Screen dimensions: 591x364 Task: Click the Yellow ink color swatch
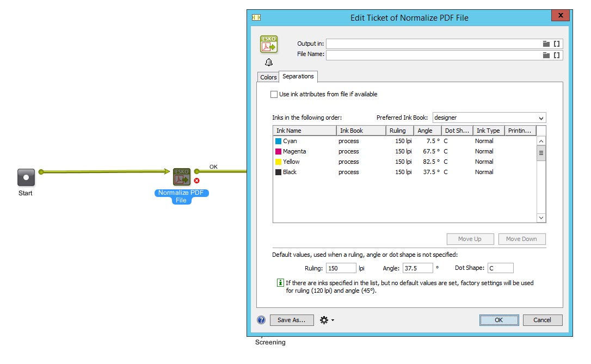click(x=279, y=162)
